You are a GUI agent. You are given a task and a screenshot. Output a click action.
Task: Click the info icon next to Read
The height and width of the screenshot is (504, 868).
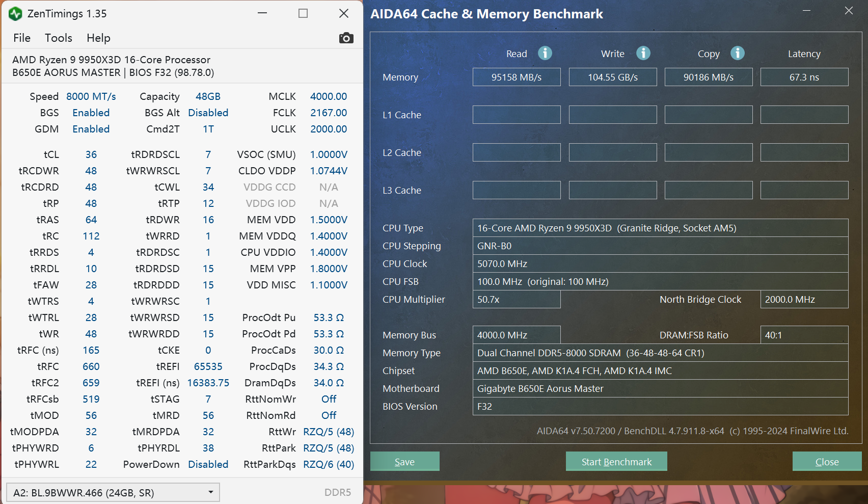point(545,53)
